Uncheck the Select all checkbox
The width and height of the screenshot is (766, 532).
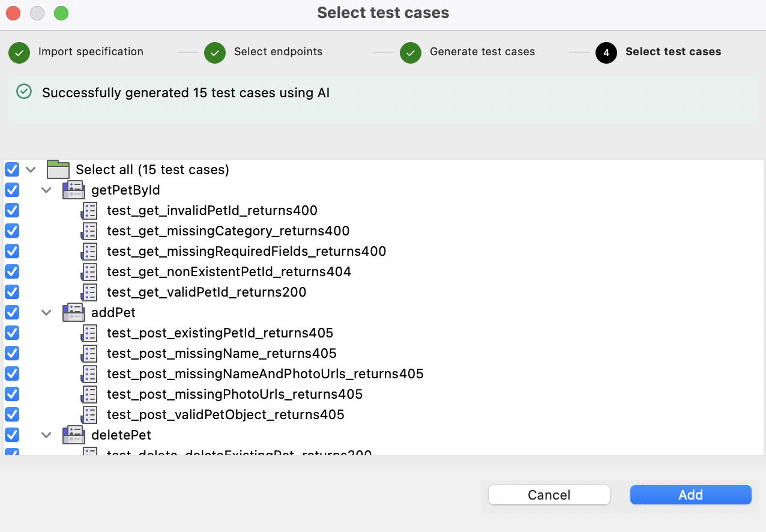(12, 170)
